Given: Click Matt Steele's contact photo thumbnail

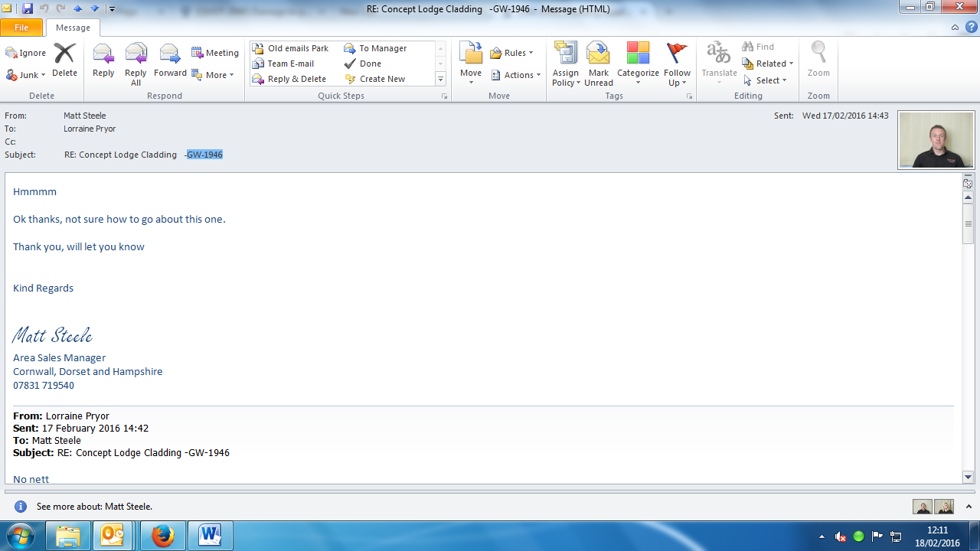Looking at the screenshot, I should coord(936,139).
